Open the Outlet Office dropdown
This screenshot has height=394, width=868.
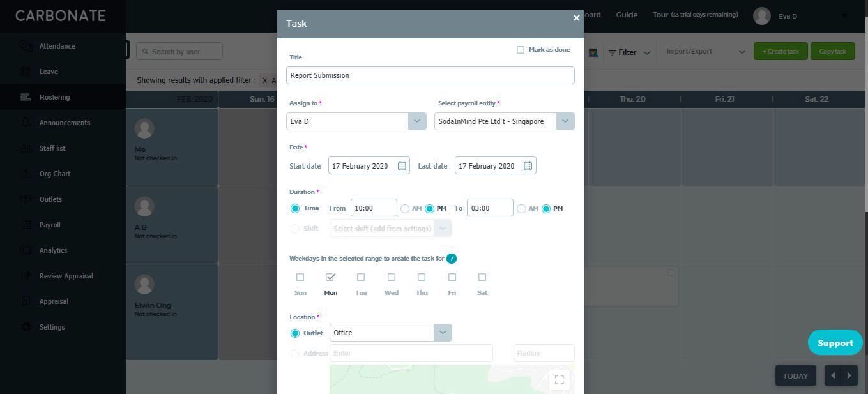tap(390, 333)
